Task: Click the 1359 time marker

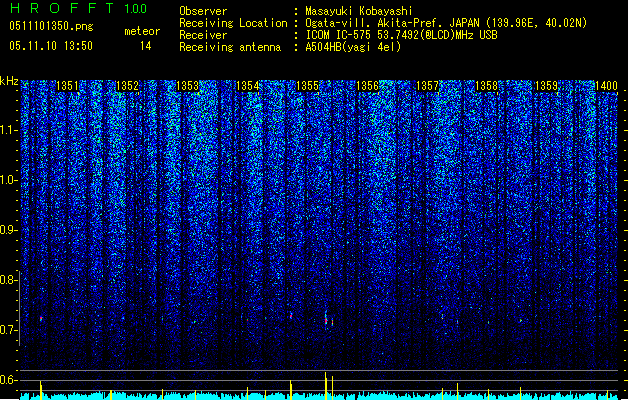Action: (x=546, y=86)
